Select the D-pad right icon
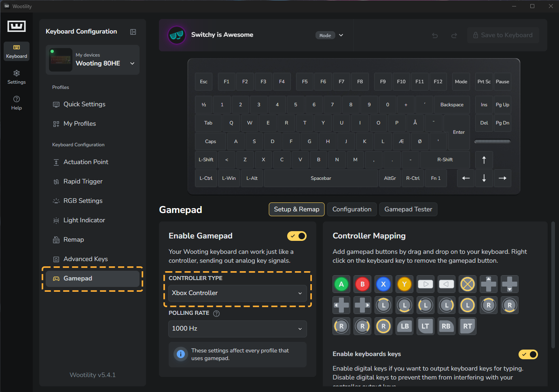Image resolution: width=559 pixels, height=392 pixels. tap(362, 305)
